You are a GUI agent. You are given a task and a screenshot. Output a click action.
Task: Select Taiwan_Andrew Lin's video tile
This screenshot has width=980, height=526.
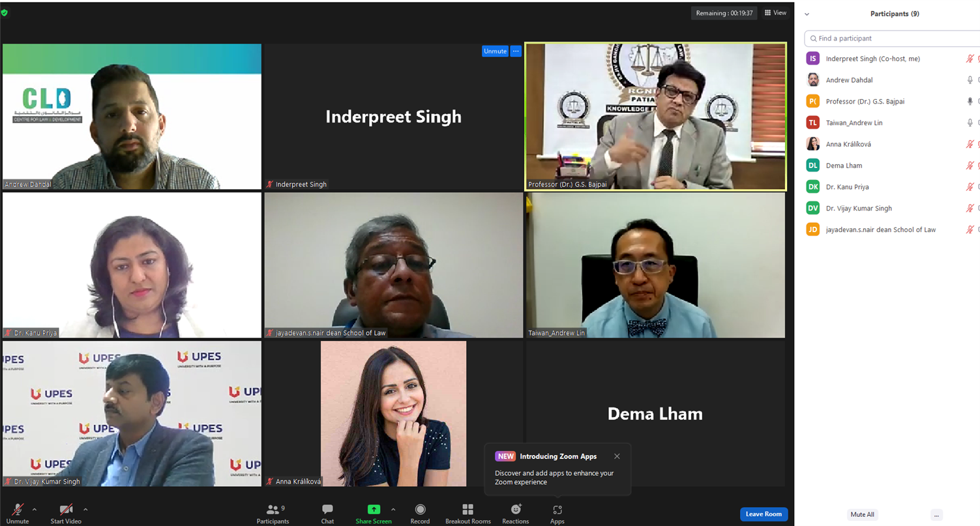click(x=655, y=265)
